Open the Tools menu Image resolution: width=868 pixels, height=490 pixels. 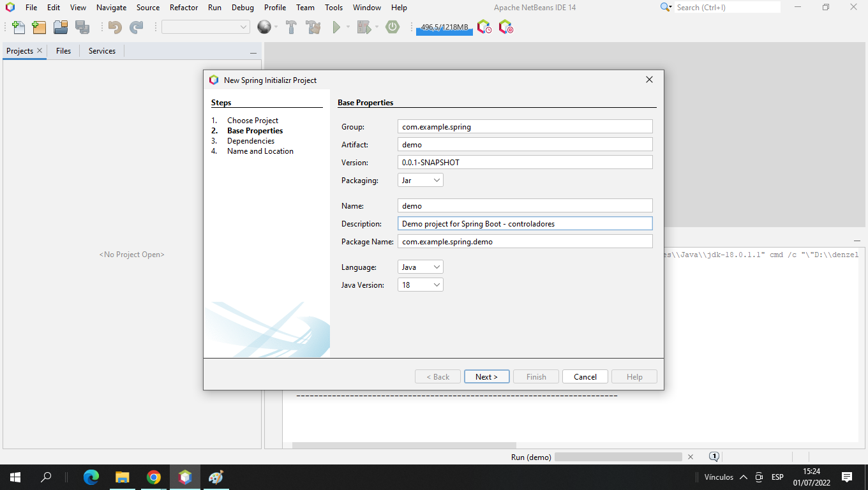pos(334,8)
